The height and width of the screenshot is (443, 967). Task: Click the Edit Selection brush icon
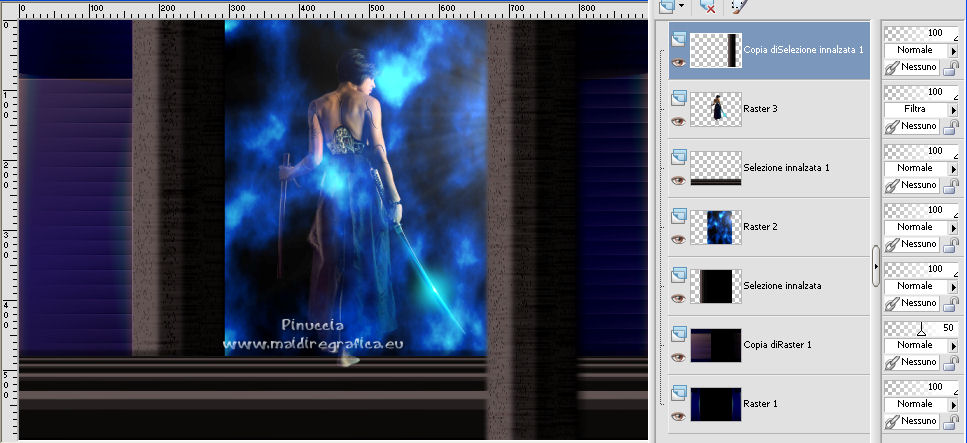pos(738,6)
